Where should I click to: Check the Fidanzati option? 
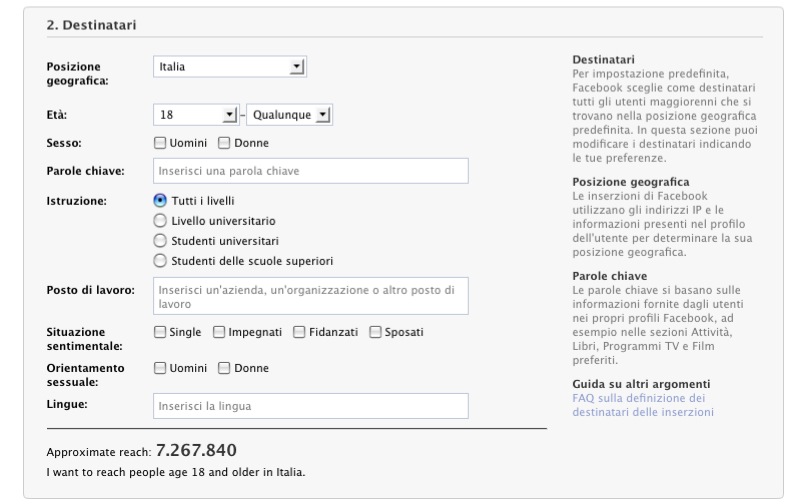point(299,332)
